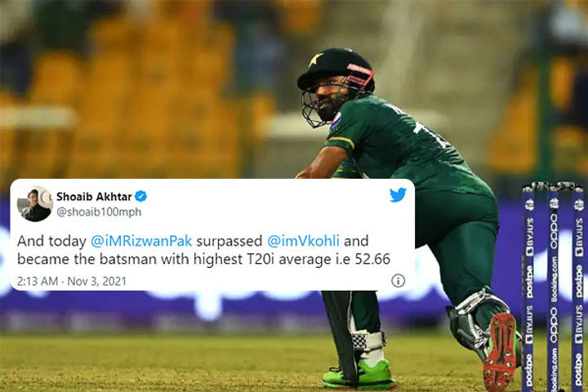Click the helmet's metal face grille
588x392 pixels.
(x=322, y=105)
